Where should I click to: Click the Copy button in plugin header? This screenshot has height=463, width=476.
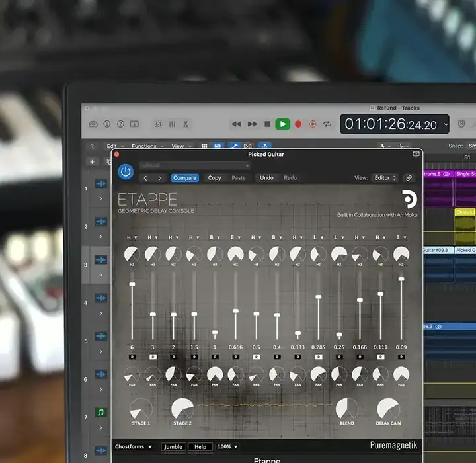214,178
